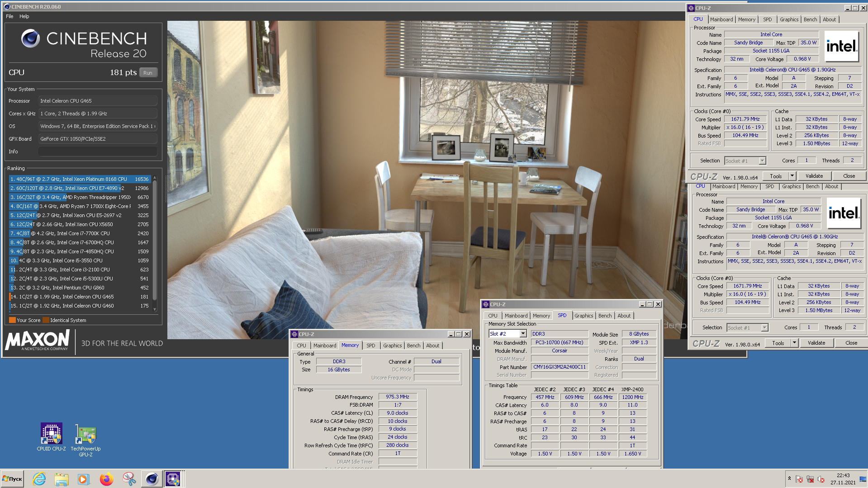Open the Bench tab in the Memory CPU-Z window
The image size is (868, 488).
point(413,346)
